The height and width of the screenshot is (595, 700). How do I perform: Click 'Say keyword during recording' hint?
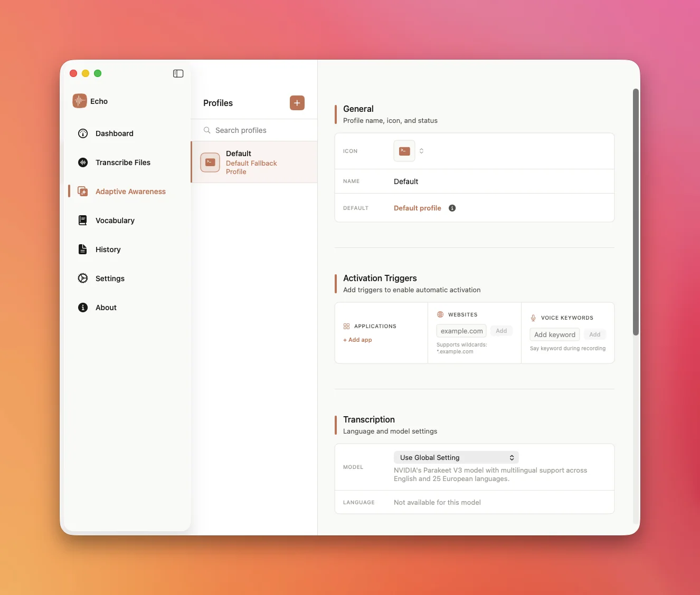click(567, 348)
